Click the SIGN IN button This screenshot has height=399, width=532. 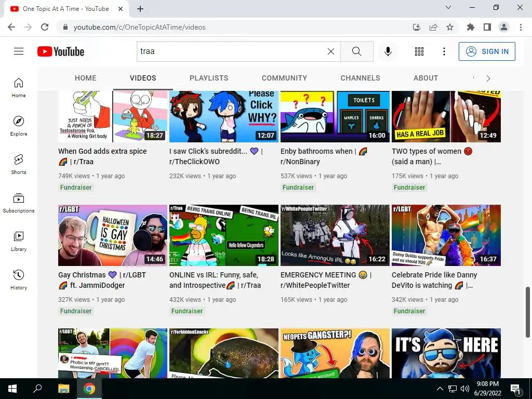coord(487,51)
